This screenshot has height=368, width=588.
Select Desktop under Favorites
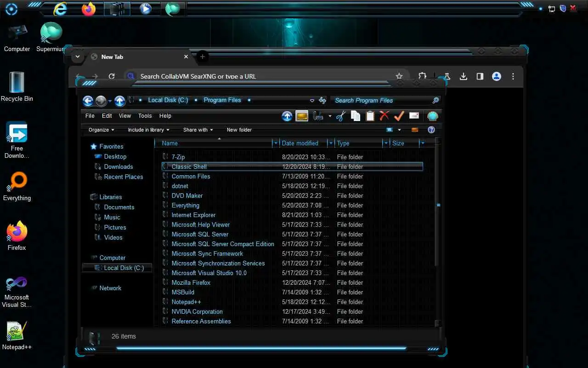point(115,156)
